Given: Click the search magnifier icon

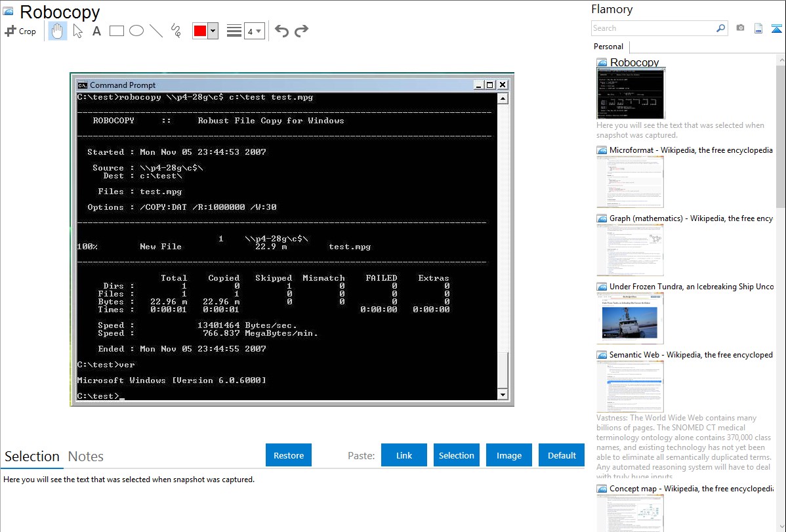Looking at the screenshot, I should (720, 28).
